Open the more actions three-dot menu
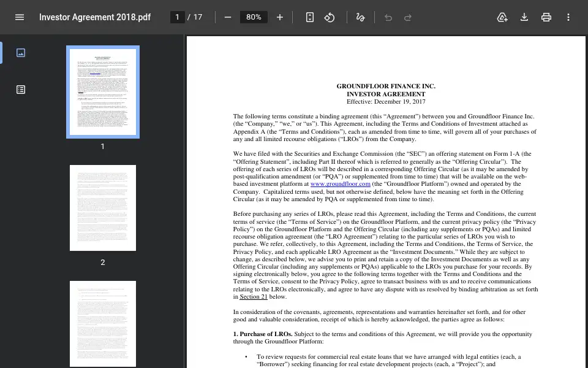 [568, 17]
